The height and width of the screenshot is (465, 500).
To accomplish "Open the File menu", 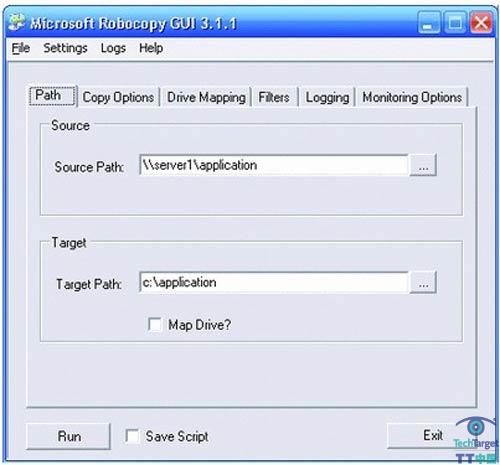I will (21, 48).
